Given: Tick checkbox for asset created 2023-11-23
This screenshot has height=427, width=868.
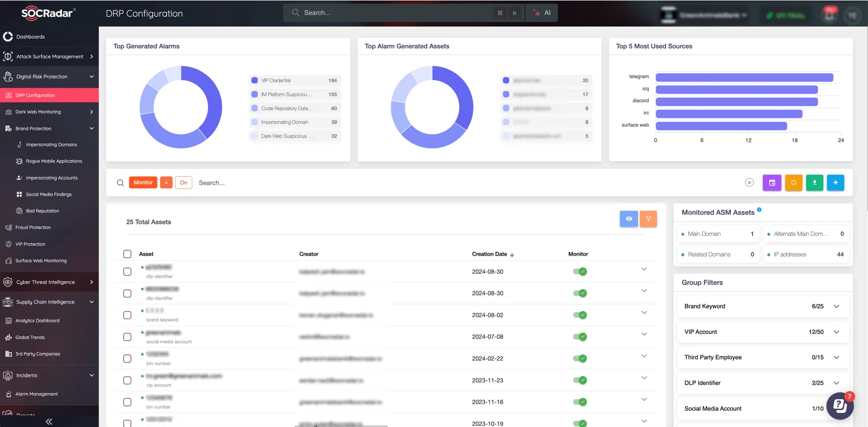Looking at the screenshot, I should [x=127, y=380].
